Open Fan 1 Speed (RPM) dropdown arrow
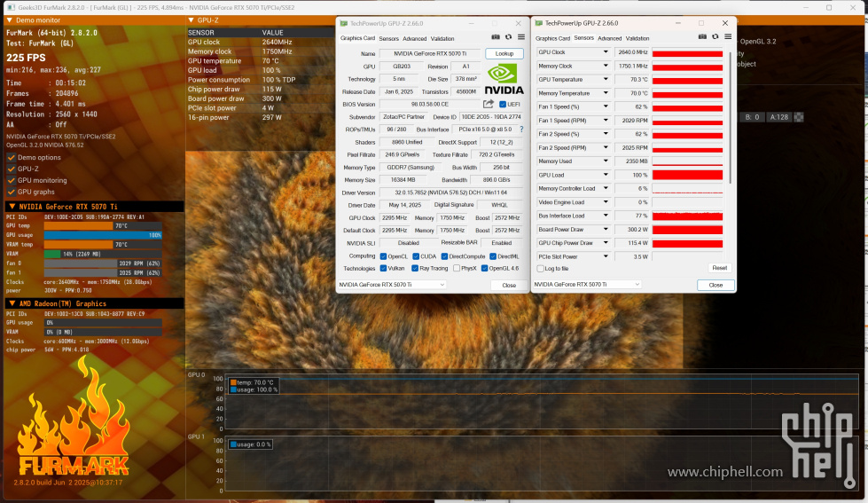868x503 pixels. pos(605,121)
